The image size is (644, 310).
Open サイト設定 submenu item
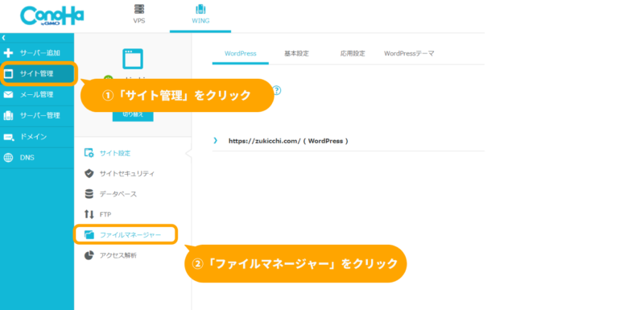(x=115, y=153)
